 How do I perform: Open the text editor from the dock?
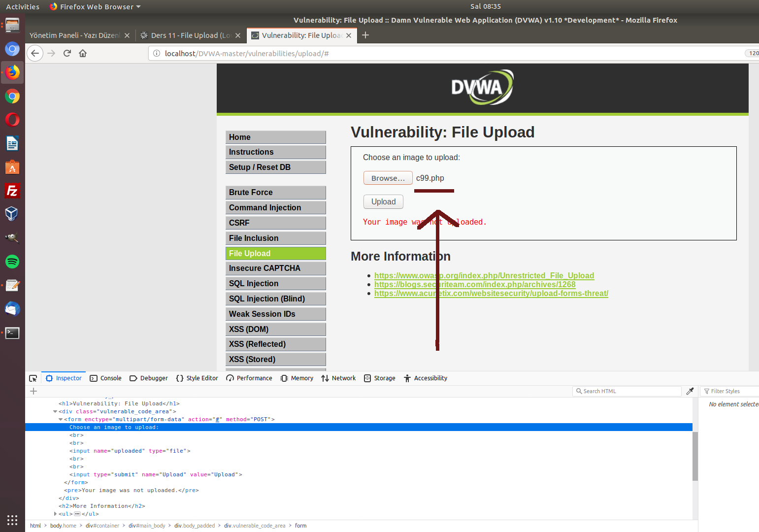coord(12,285)
